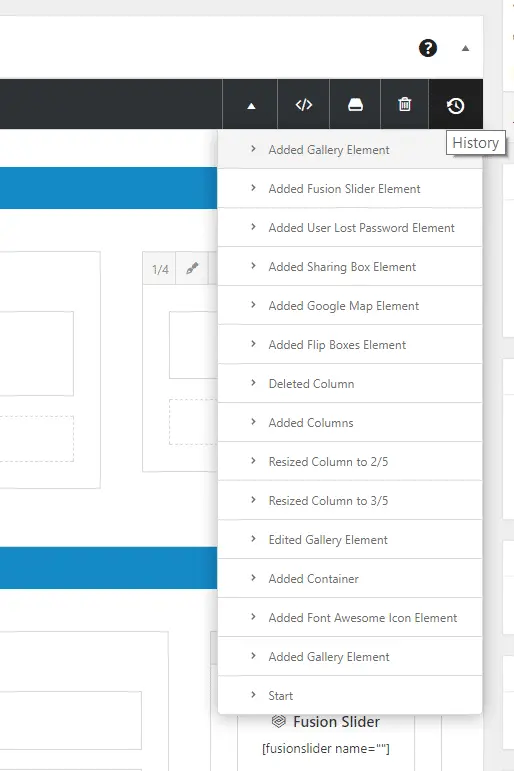The height and width of the screenshot is (771, 514).
Task: Select Added User Lost Password Element
Action: (350, 228)
